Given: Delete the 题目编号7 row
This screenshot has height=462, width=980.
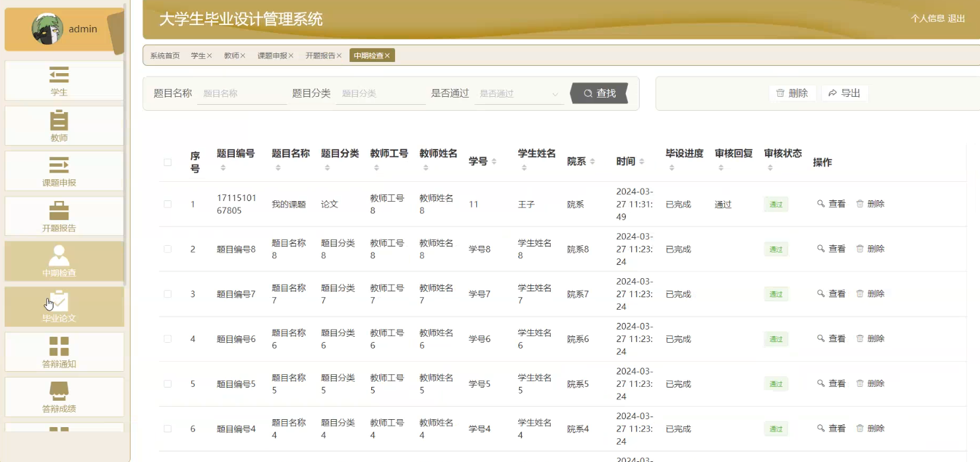Looking at the screenshot, I should pyautogui.click(x=871, y=294).
